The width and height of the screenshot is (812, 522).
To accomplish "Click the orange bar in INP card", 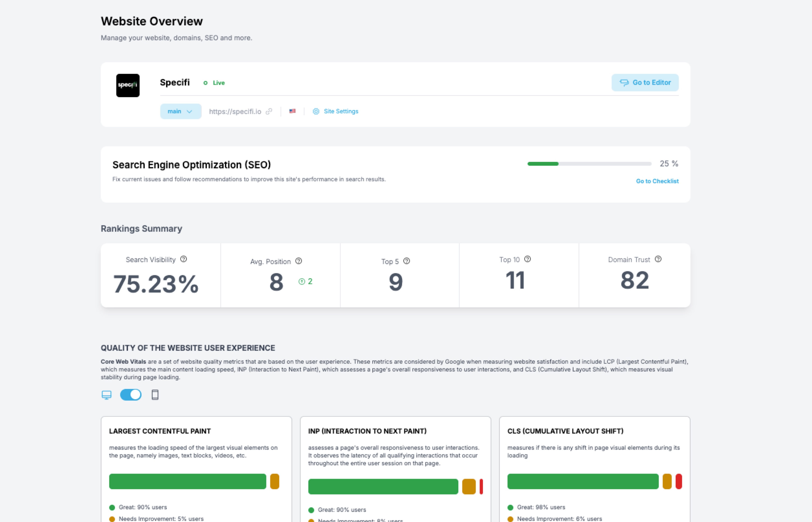I will pos(469,487).
